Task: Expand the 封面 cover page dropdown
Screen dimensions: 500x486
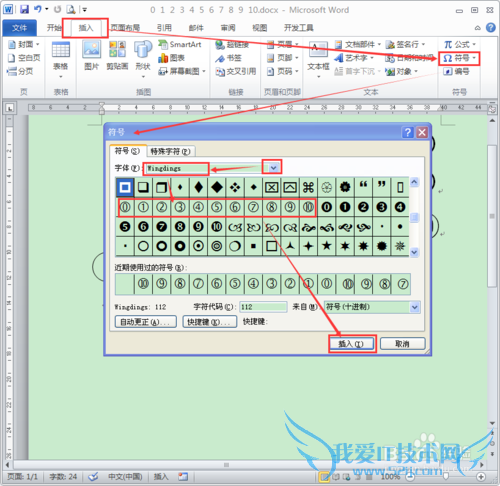Action: tap(38, 44)
